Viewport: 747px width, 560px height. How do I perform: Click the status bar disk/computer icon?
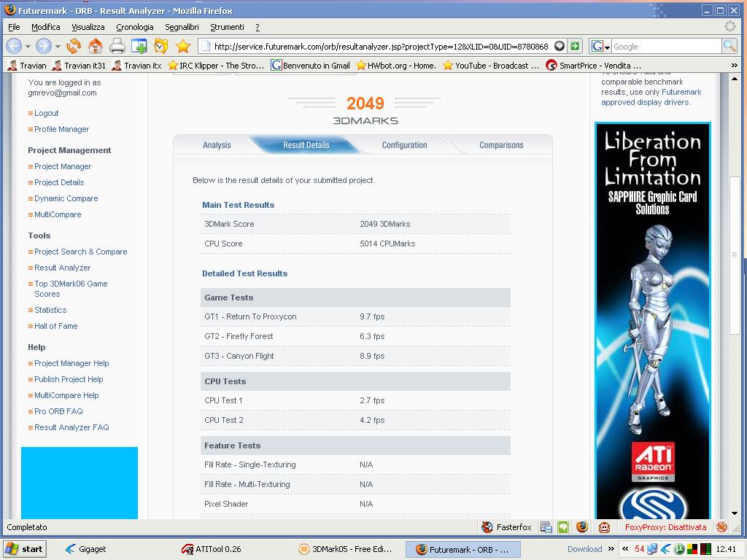pos(546,526)
